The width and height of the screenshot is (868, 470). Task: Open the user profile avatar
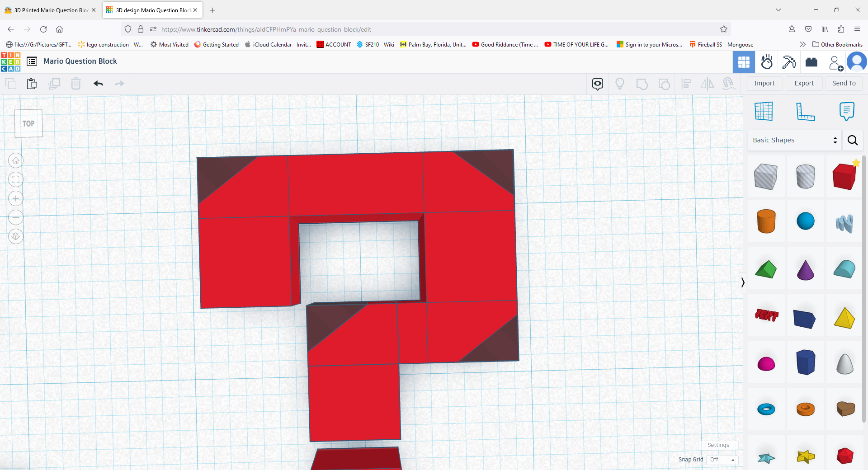click(x=857, y=62)
